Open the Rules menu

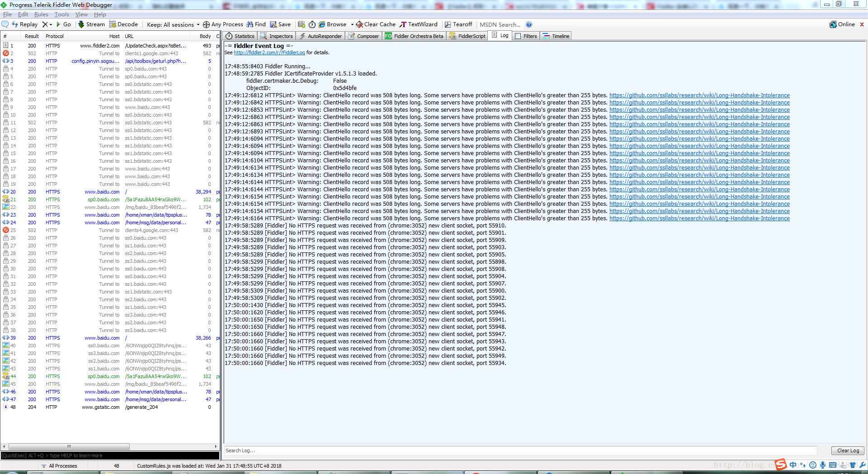(41, 14)
